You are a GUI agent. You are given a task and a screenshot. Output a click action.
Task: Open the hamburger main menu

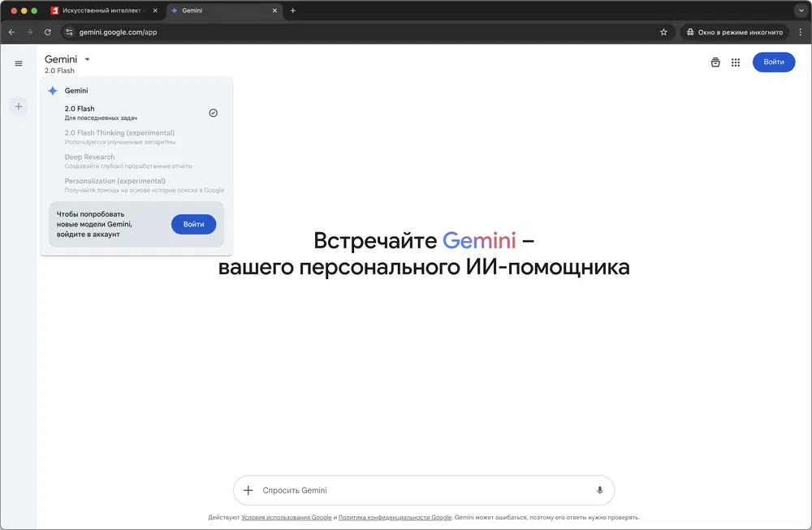19,63
